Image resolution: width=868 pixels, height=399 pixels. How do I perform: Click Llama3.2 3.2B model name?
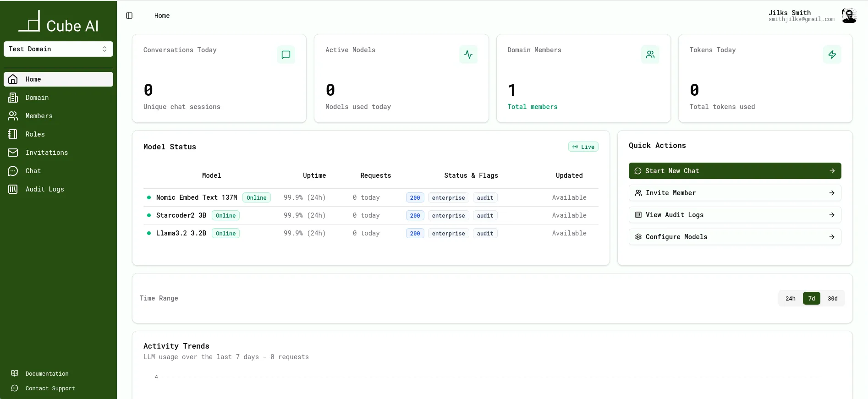pyautogui.click(x=181, y=233)
